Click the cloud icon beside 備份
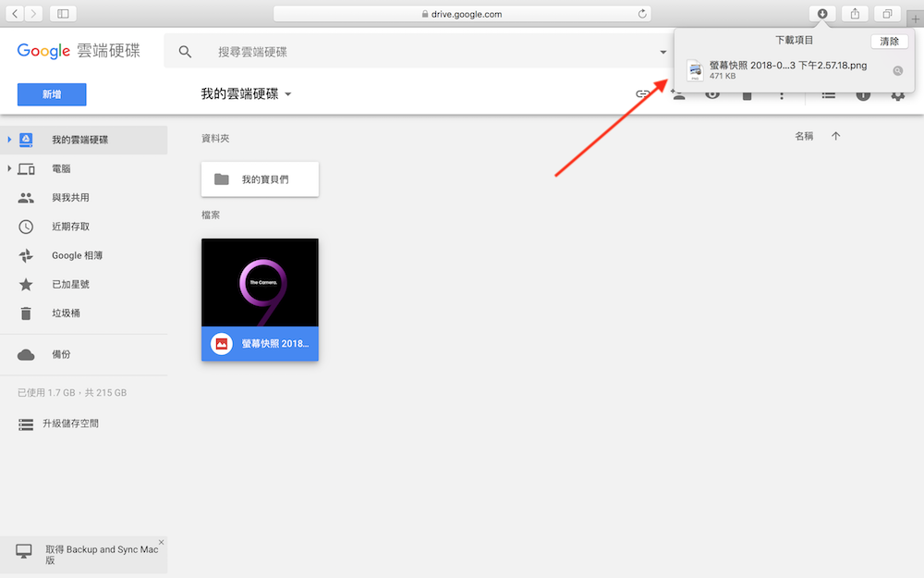This screenshot has height=578, width=924. (x=26, y=354)
